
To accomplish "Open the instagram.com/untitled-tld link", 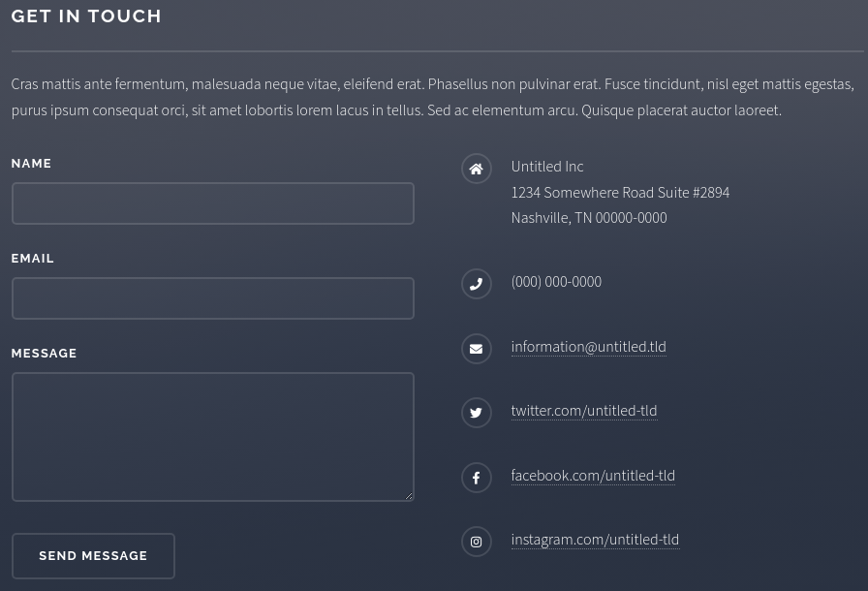I will click(595, 540).
